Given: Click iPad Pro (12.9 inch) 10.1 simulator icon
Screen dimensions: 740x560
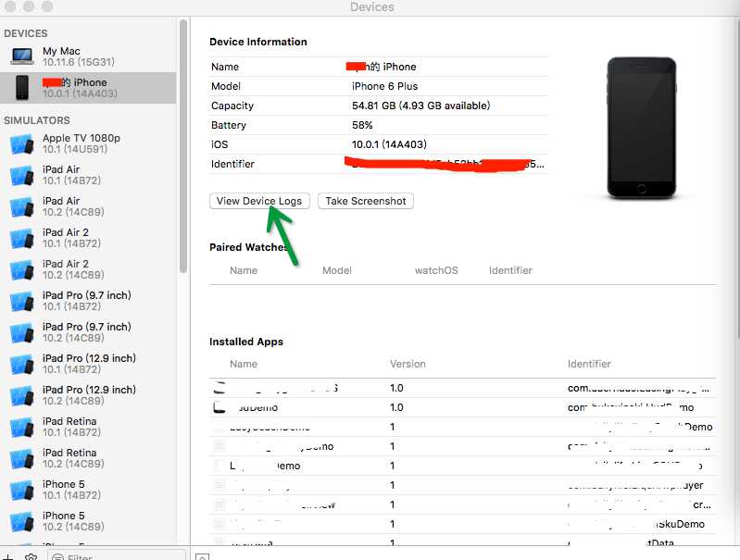Looking at the screenshot, I should tap(21, 364).
